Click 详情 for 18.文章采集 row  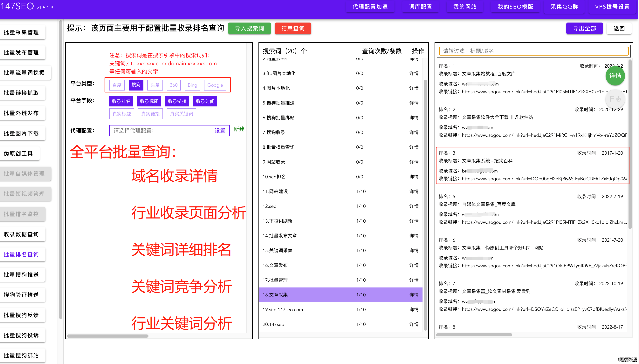tap(414, 295)
